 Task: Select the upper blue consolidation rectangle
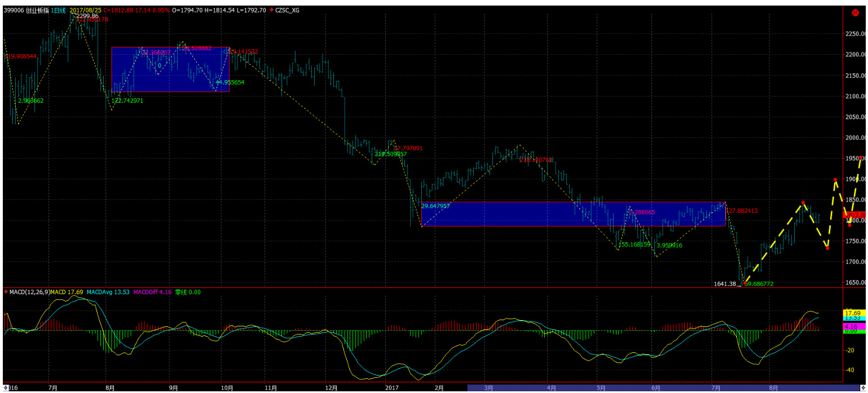170,69
